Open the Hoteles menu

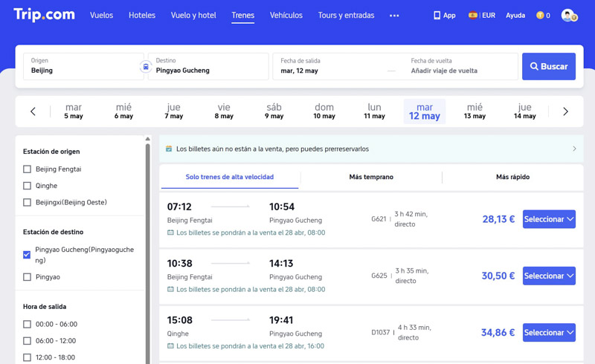coord(142,15)
